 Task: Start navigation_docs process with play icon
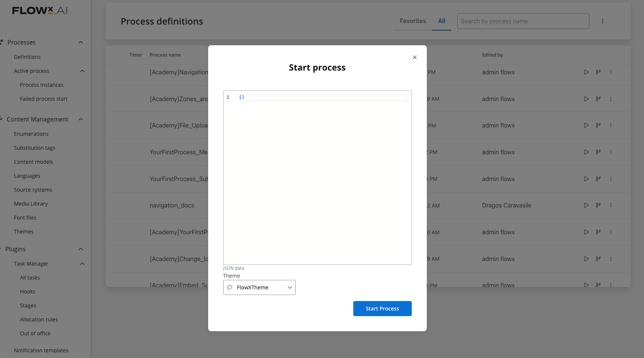coord(586,205)
